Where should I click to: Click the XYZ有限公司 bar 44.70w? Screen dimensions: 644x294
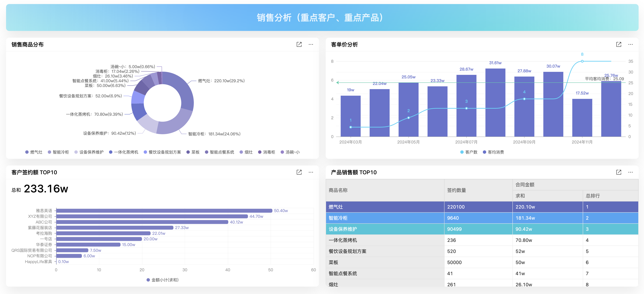tap(152, 216)
